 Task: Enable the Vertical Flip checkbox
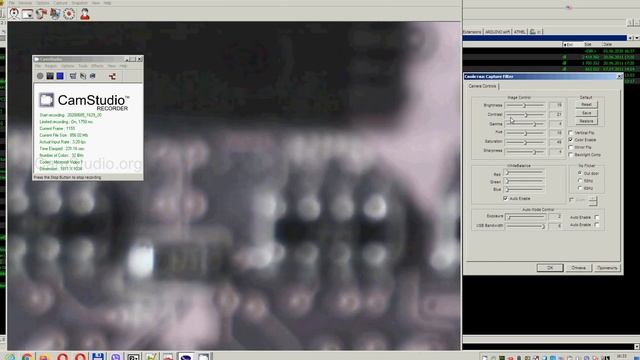pos(571,133)
